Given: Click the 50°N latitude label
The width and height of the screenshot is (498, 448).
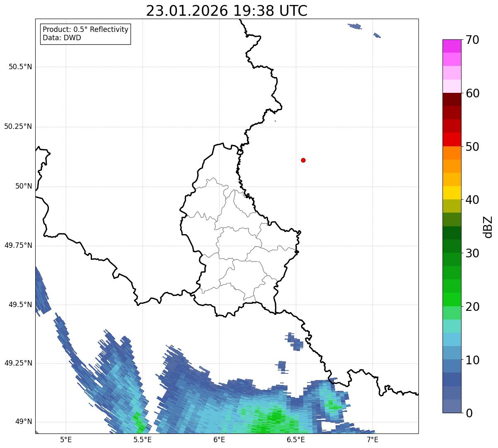Looking at the screenshot, I should click(24, 186).
